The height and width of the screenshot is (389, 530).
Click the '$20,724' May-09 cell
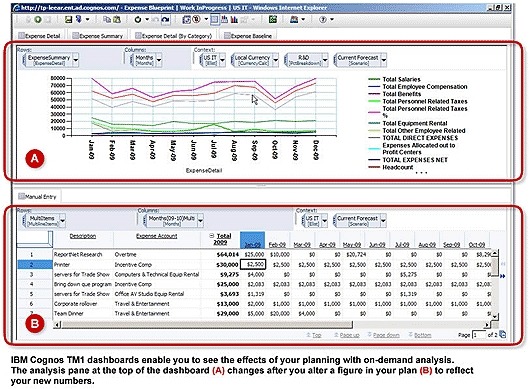(356, 254)
